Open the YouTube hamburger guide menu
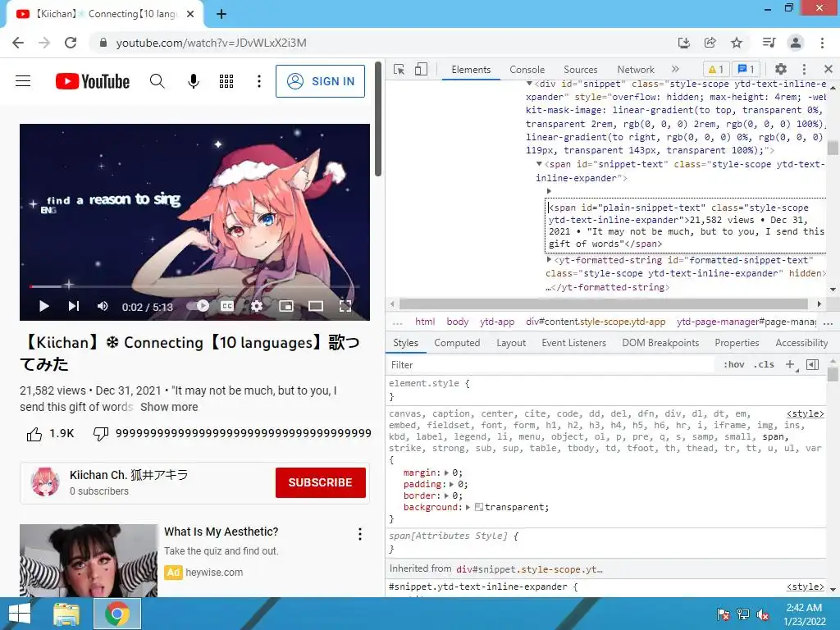The width and height of the screenshot is (840, 630). [x=23, y=81]
